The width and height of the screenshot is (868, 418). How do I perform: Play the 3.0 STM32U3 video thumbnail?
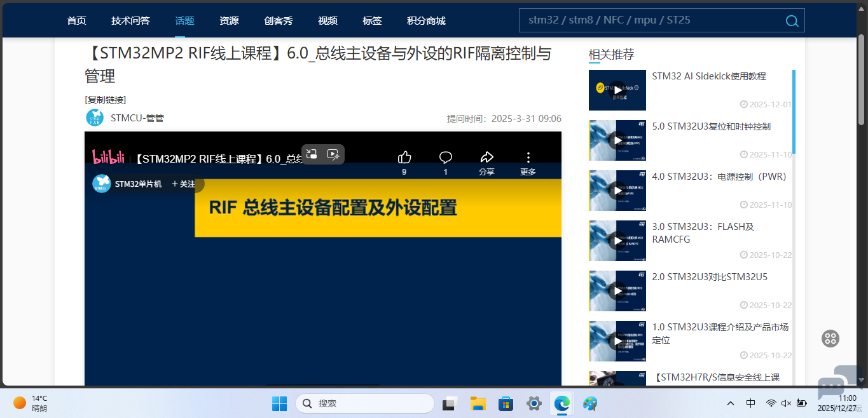(x=617, y=241)
